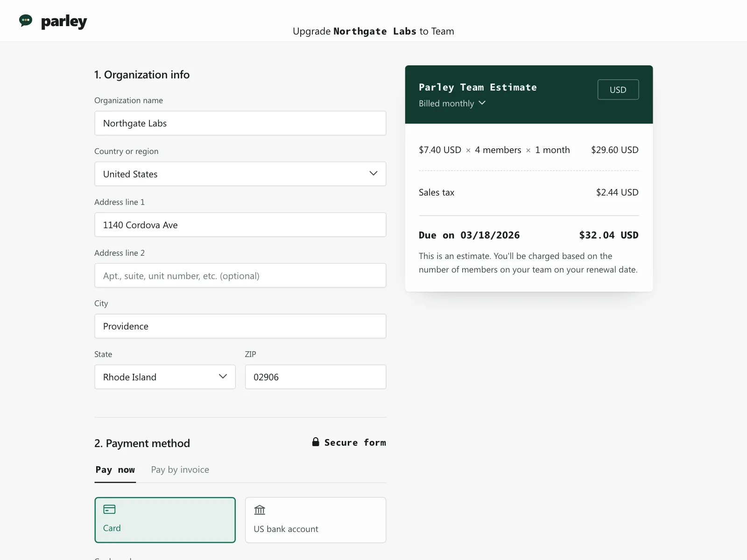This screenshot has width=747, height=560.
Task: Click the Due on 03/18/2026 text
Action: pyautogui.click(x=469, y=235)
